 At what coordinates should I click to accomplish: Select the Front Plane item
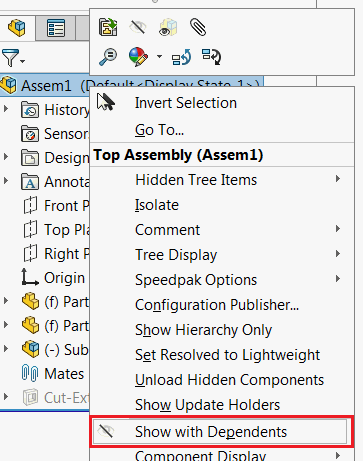pos(55,206)
